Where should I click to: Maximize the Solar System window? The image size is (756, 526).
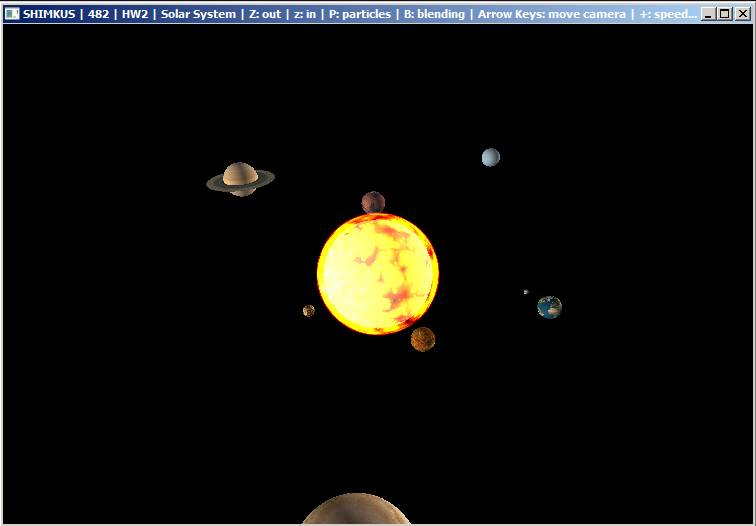tap(725, 14)
